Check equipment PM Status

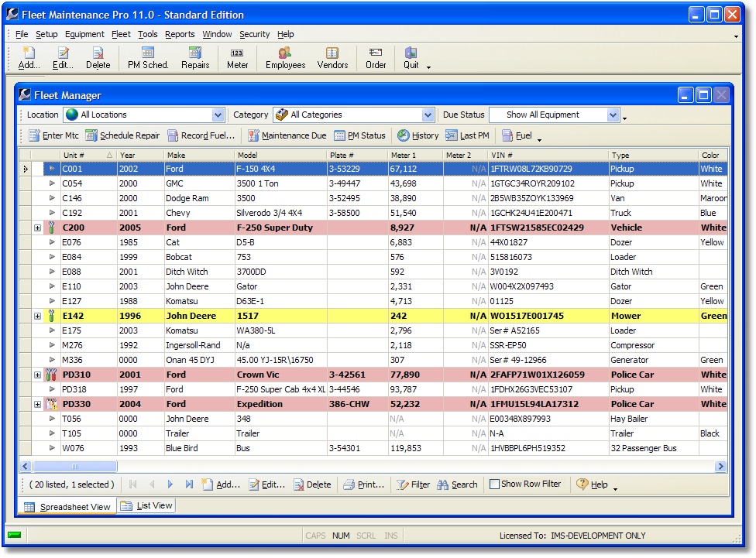[359, 135]
